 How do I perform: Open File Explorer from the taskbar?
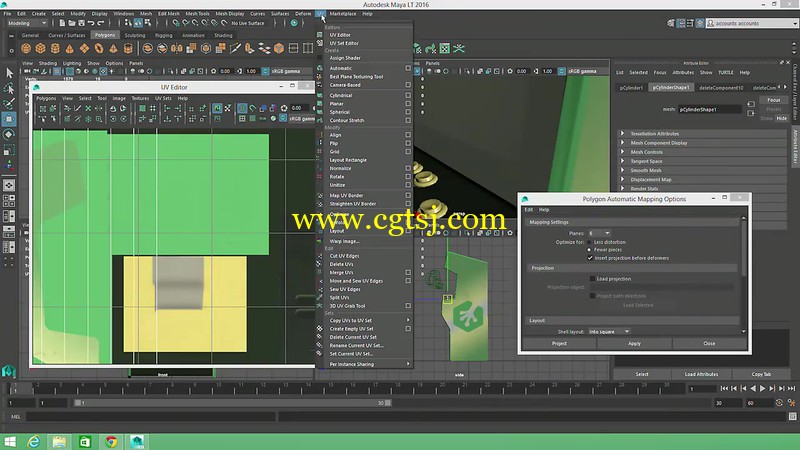click(59, 442)
